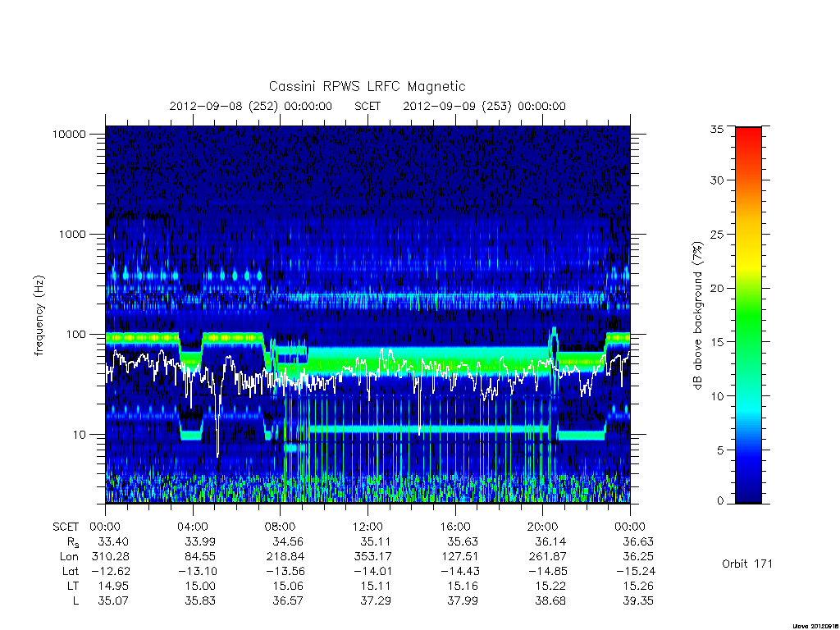The image size is (840, 630).
Task: Select time tick label '12:00'
Action: coord(368,527)
